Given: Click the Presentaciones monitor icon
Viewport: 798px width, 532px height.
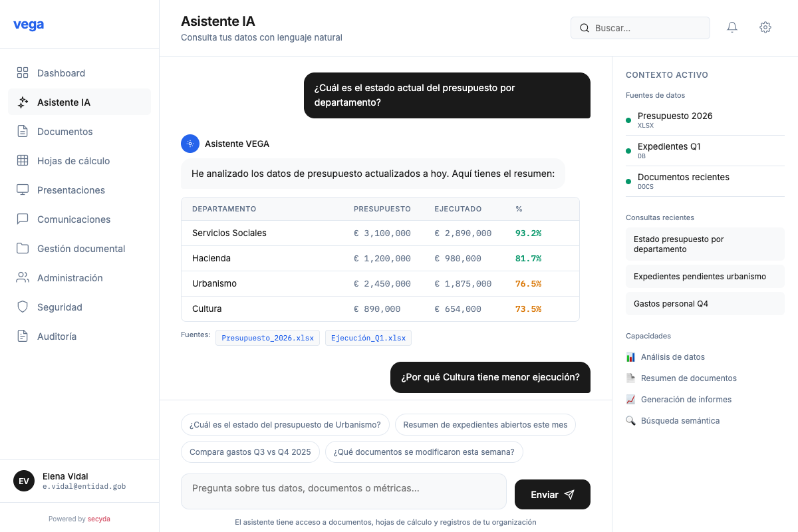Looking at the screenshot, I should point(23,190).
